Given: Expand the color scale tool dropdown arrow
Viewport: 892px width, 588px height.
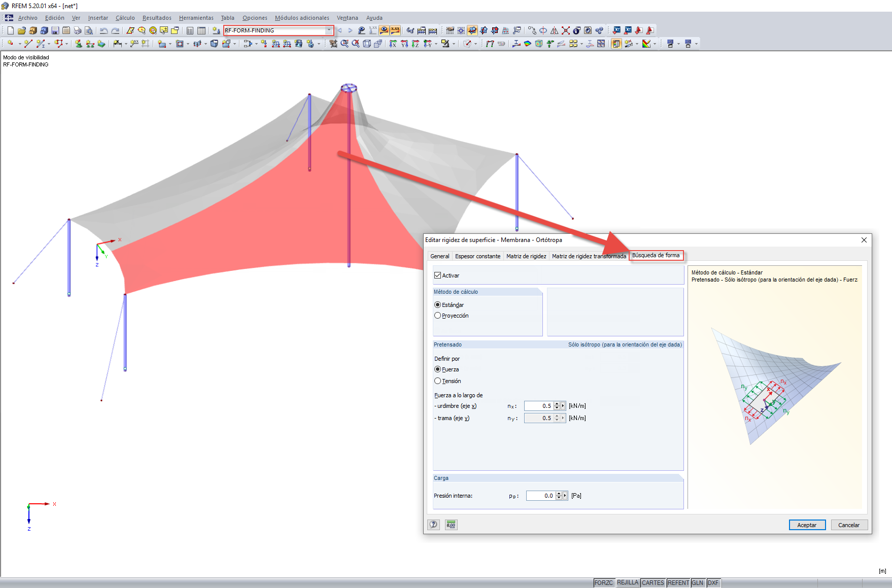Looking at the screenshot, I should coord(655,44).
